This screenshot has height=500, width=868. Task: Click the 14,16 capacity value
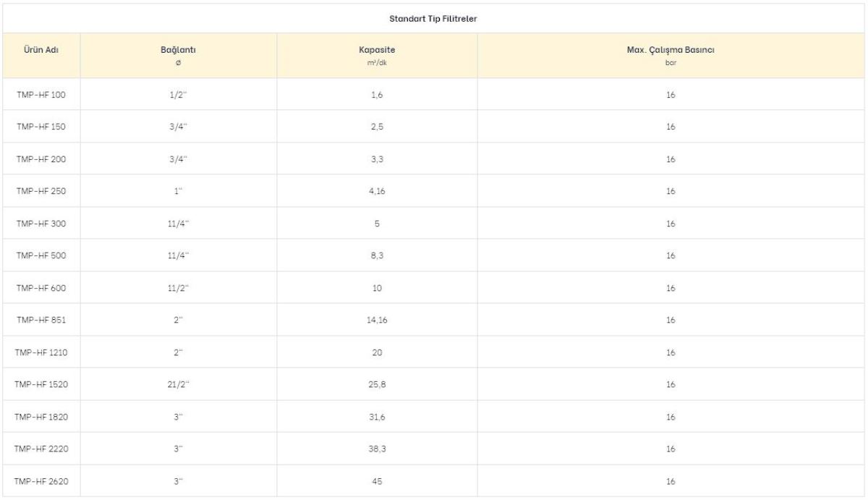coord(377,320)
